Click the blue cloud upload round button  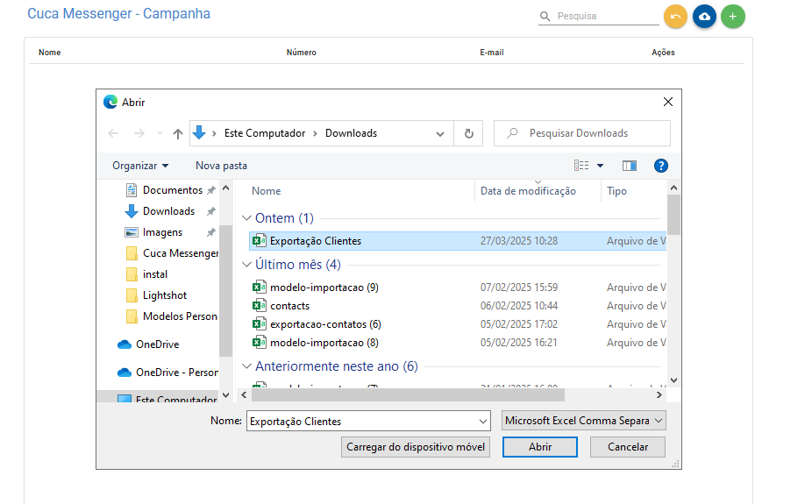pyautogui.click(x=704, y=17)
